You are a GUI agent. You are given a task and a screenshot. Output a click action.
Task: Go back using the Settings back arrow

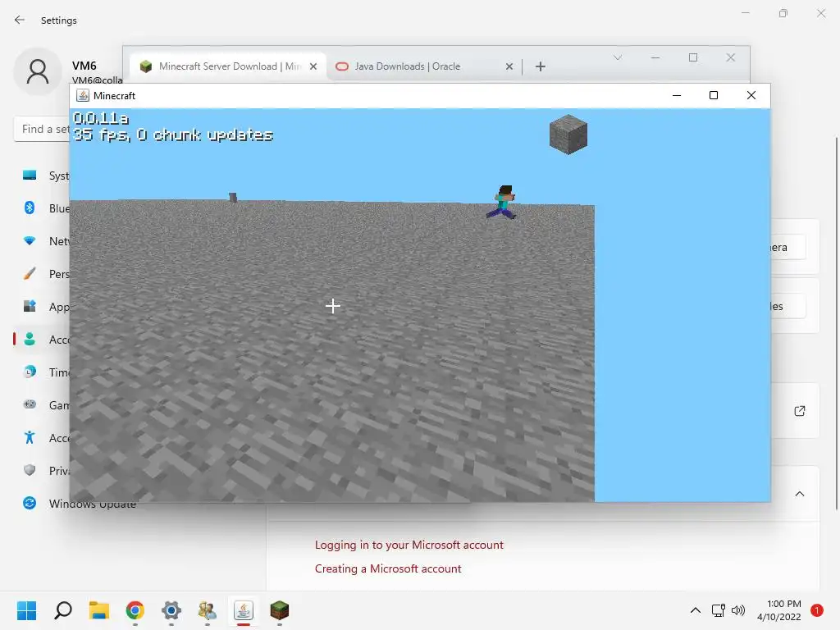click(20, 20)
